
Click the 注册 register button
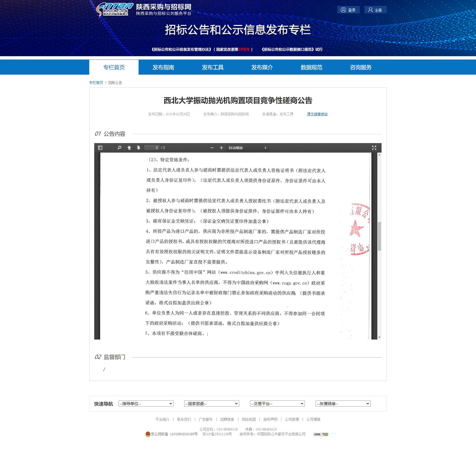(375, 10)
